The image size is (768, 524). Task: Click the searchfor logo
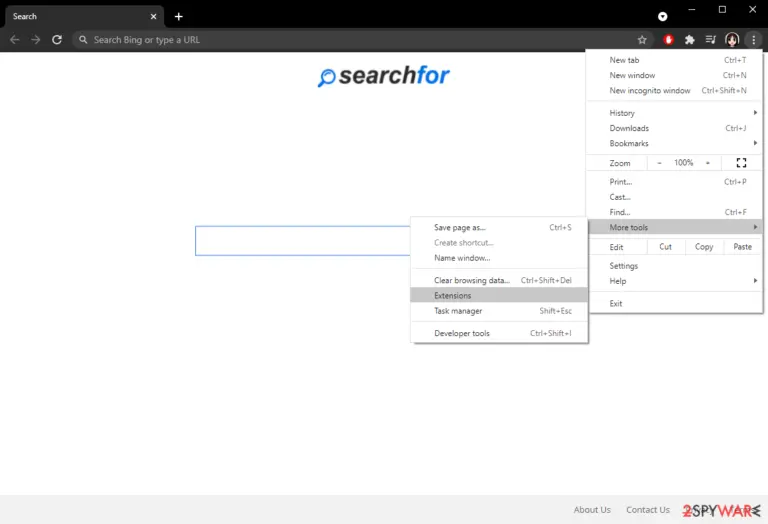[x=384, y=76]
